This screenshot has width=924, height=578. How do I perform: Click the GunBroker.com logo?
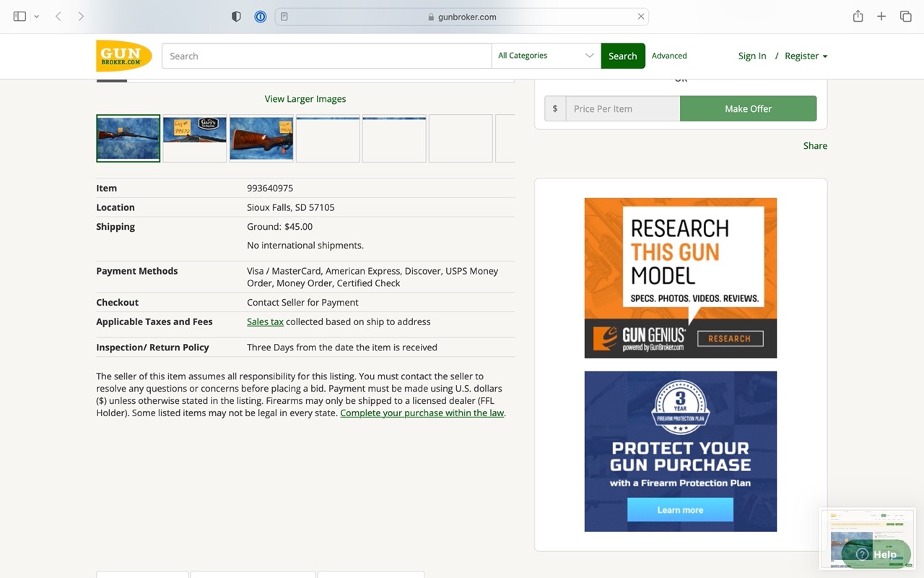click(123, 56)
